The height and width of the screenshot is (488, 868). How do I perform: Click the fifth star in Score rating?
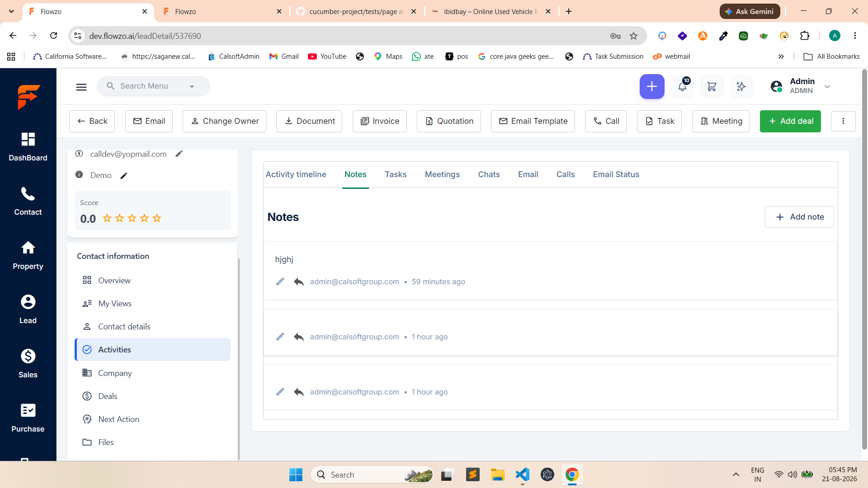[x=157, y=218]
